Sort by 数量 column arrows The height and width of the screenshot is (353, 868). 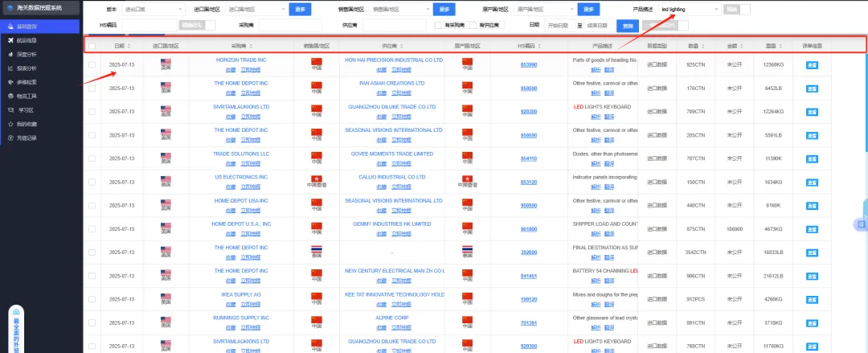pyautogui.click(x=703, y=46)
